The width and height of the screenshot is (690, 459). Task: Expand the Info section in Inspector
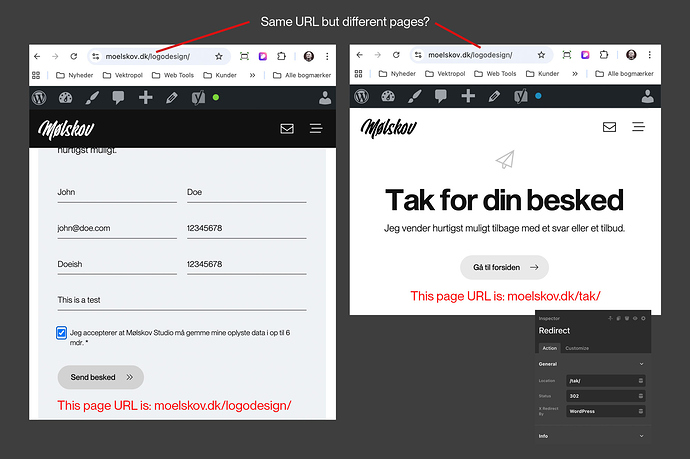pyautogui.click(x=642, y=436)
